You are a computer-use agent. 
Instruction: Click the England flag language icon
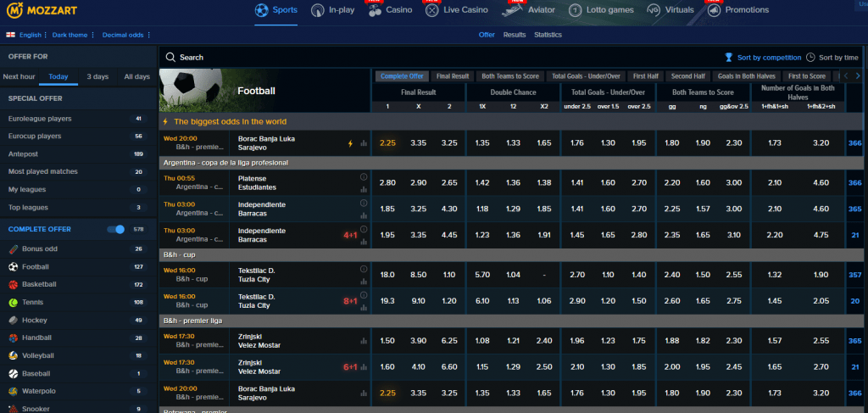pos(10,35)
